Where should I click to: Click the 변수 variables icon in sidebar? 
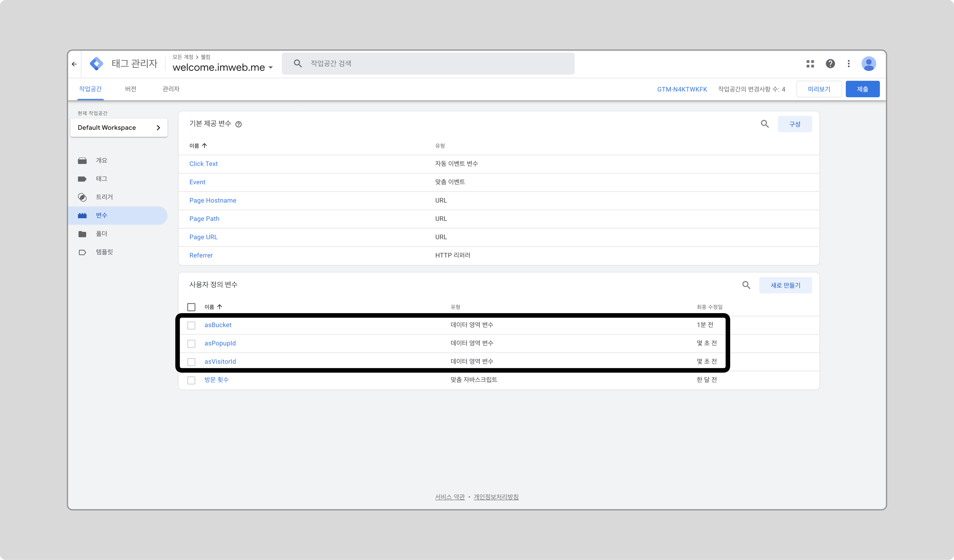82,215
